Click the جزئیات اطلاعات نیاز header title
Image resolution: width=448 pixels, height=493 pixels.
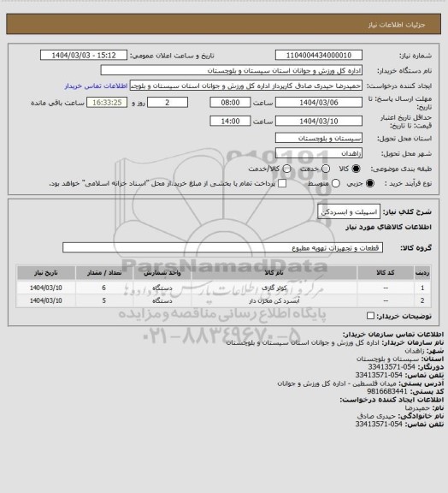[x=397, y=25]
